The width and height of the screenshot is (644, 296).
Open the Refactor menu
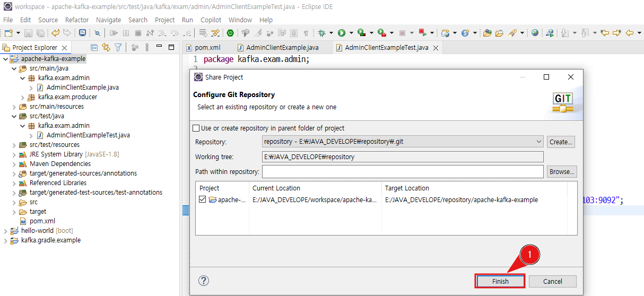point(77,20)
